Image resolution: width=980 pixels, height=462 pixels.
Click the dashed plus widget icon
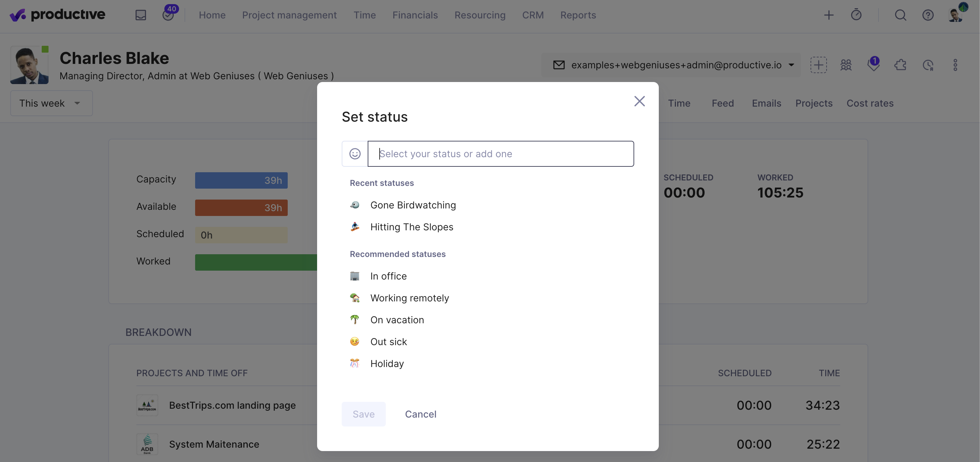coord(818,65)
